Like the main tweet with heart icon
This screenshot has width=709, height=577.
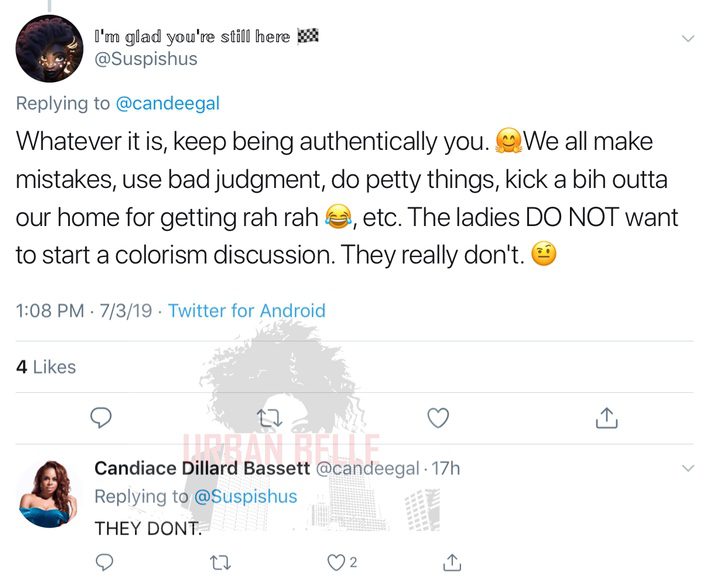438,418
